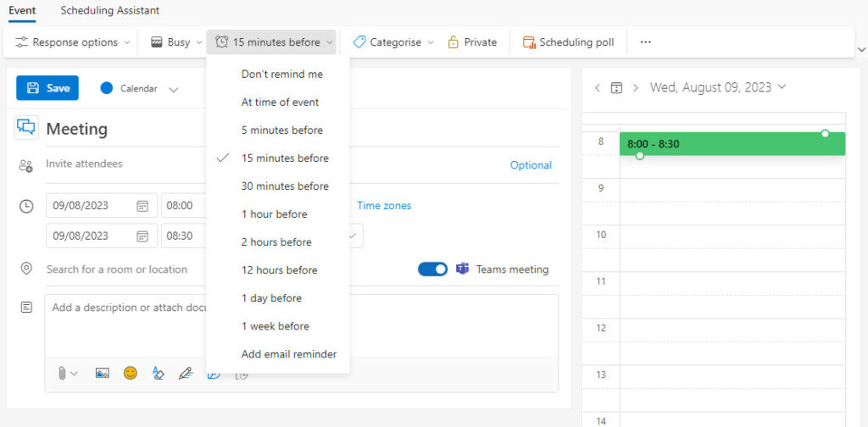
Task: Open the emoji picker smiley icon
Action: click(x=130, y=374)
